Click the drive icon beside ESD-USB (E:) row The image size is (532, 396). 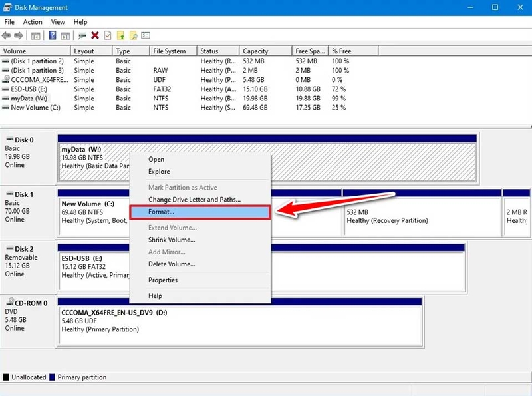5,89
